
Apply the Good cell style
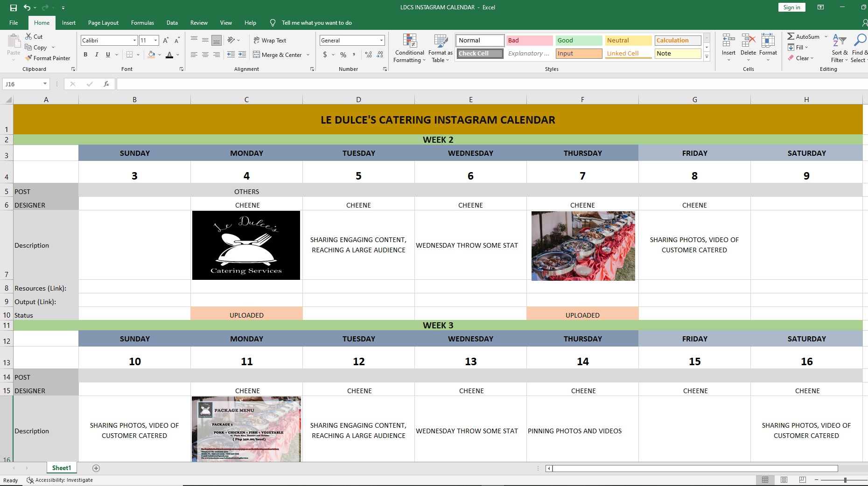click(x=579, y=41)
